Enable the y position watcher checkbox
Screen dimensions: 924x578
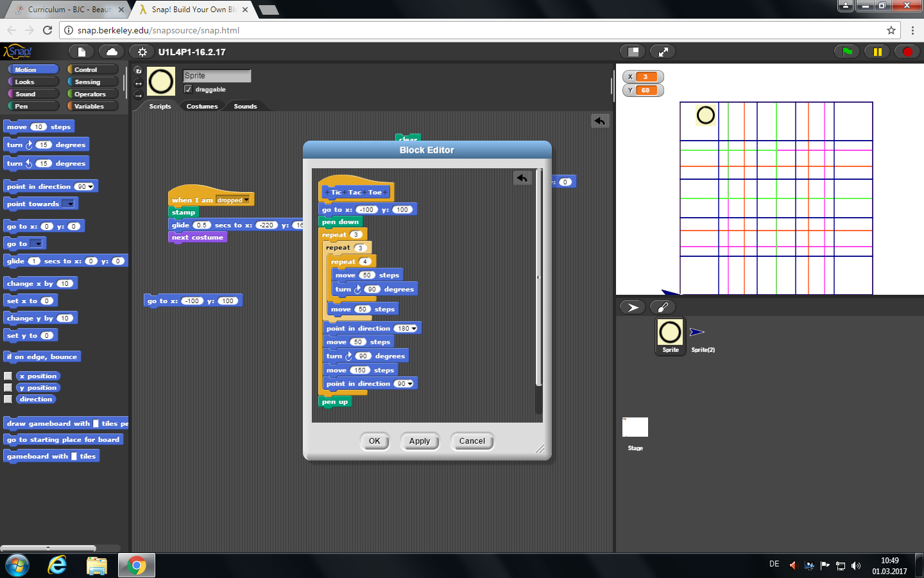(x=8, y=388)
